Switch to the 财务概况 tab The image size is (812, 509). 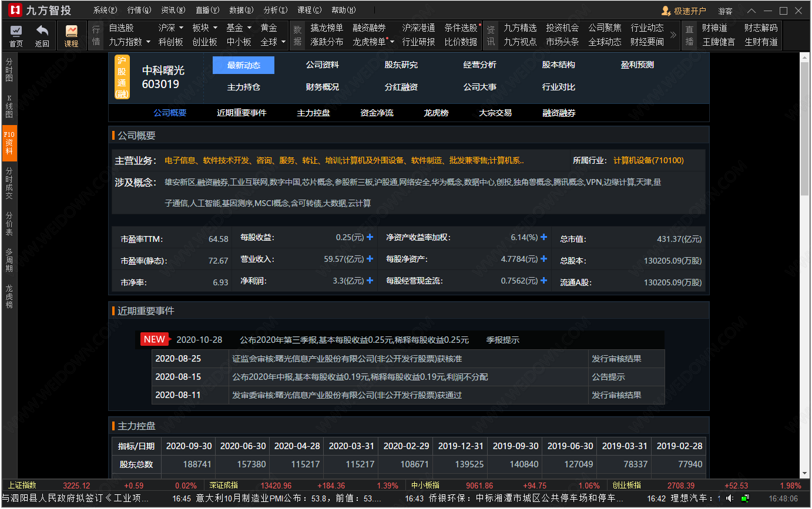[323, 87]
